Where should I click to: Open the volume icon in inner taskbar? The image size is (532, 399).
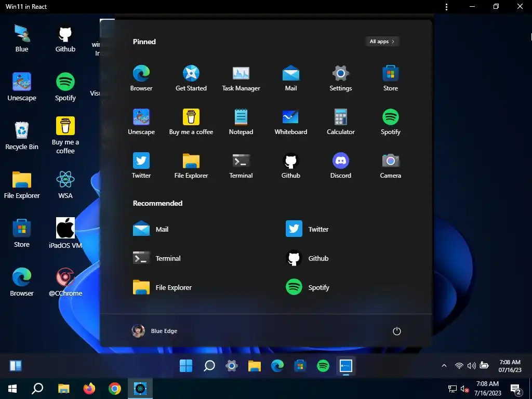471,366
